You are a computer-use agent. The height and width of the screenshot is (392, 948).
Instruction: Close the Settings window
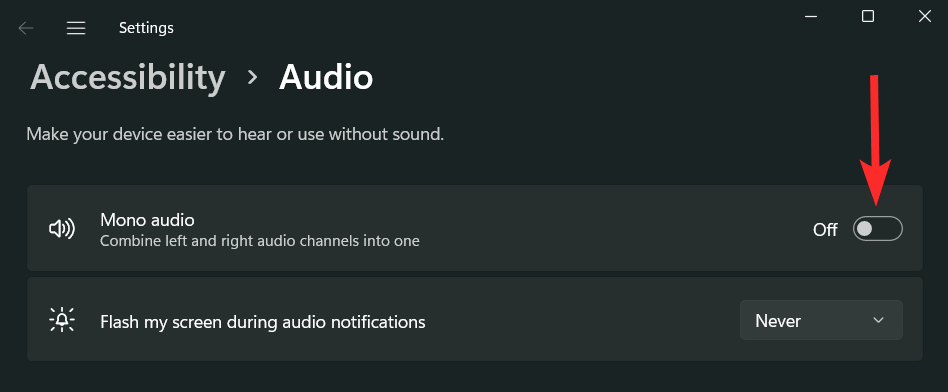click(924, 17)
